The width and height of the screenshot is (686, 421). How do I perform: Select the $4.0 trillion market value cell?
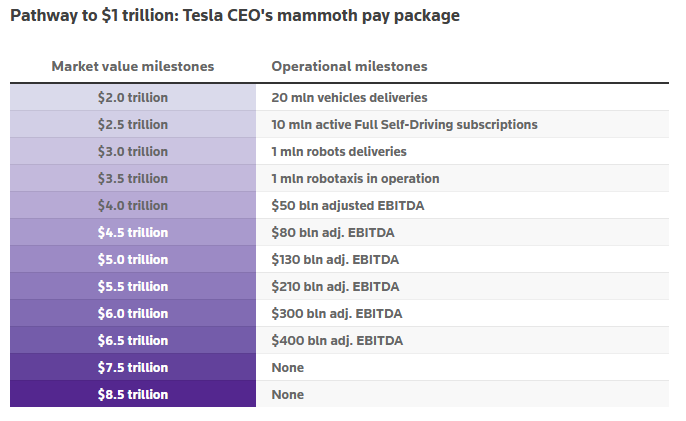(133, 206)
